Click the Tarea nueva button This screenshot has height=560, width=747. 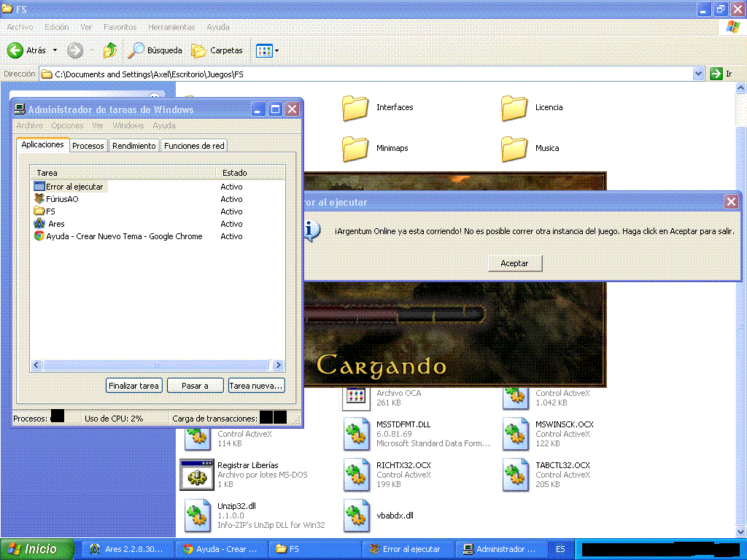[256, 386]
